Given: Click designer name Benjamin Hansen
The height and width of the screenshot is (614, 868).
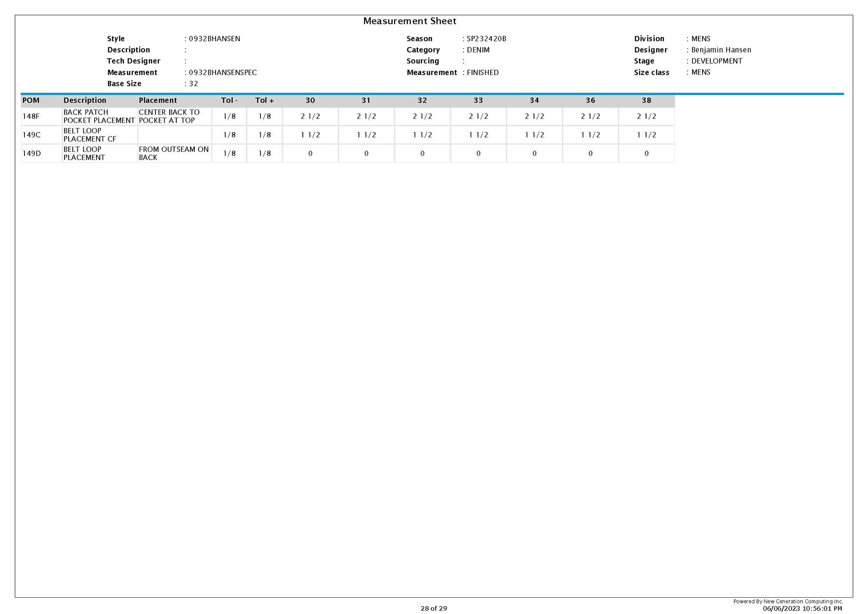Looking at the screenshot, I should (721, 50).
